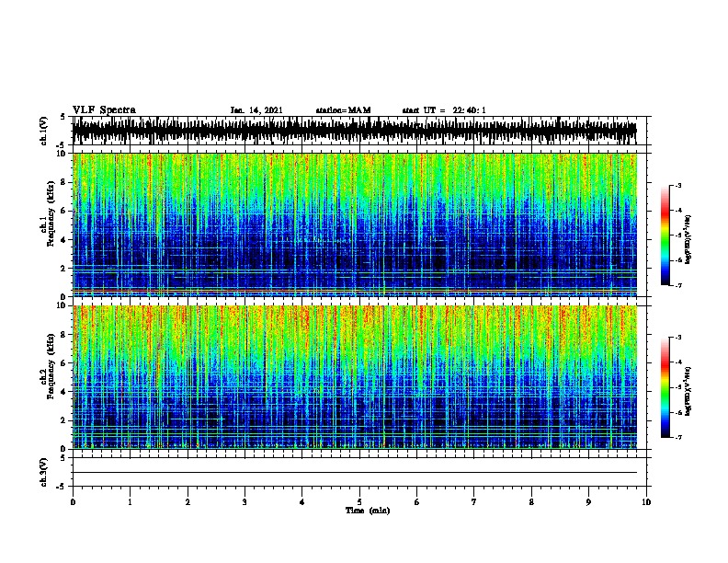Click time axis tick label "7"
The image size is (728, 563).
tap(474, 501)
